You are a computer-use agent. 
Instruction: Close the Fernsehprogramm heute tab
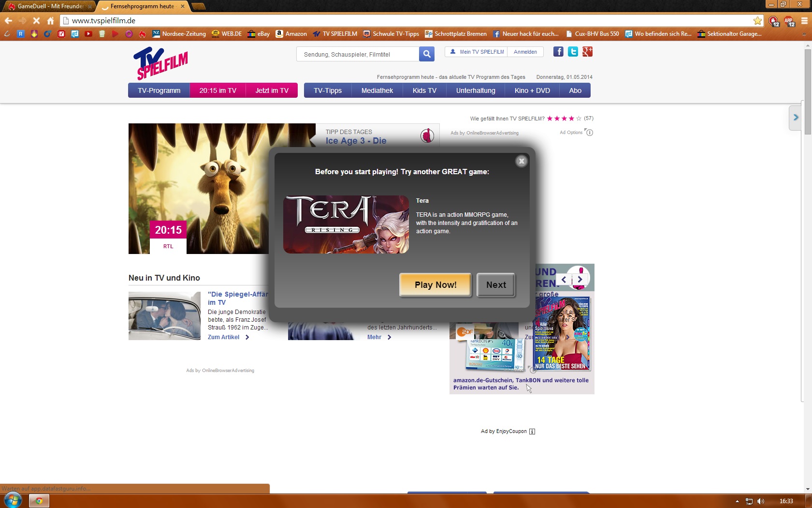(183, 6)
